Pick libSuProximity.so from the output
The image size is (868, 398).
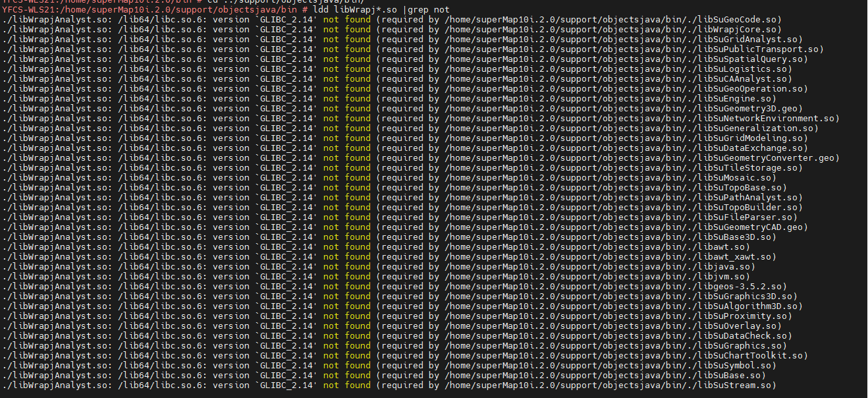pos(742,316)
